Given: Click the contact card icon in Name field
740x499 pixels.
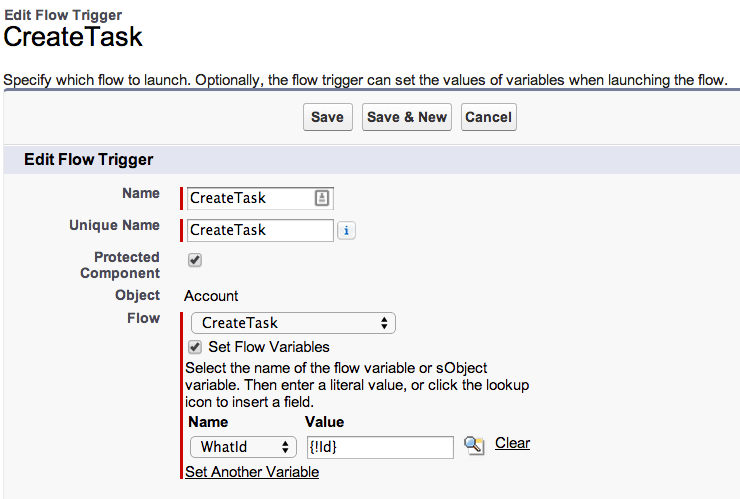Looking at the screenshot, I should (322, 198).
